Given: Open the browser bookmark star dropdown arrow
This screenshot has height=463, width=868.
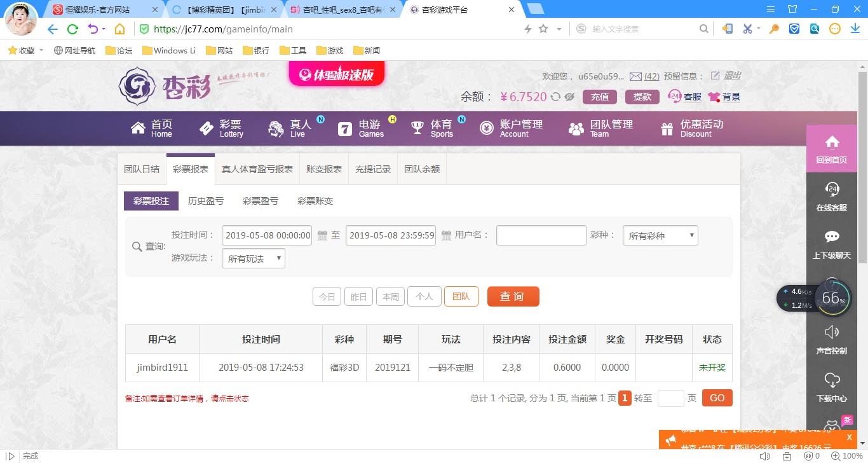Looking at the screenshot, I should (x=558, y=29).
